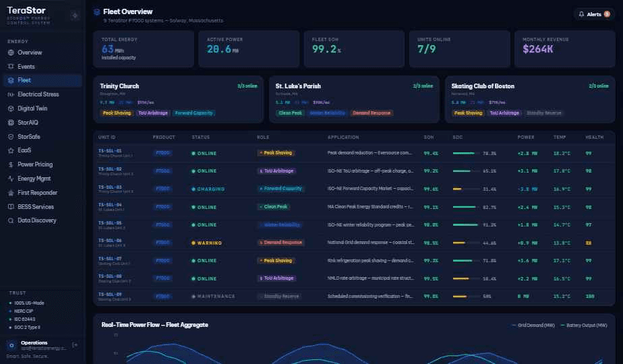The height and width of the screenshot is (364, 623).
Task: Open unit TS-SOL-01
Action: [110, 151]
